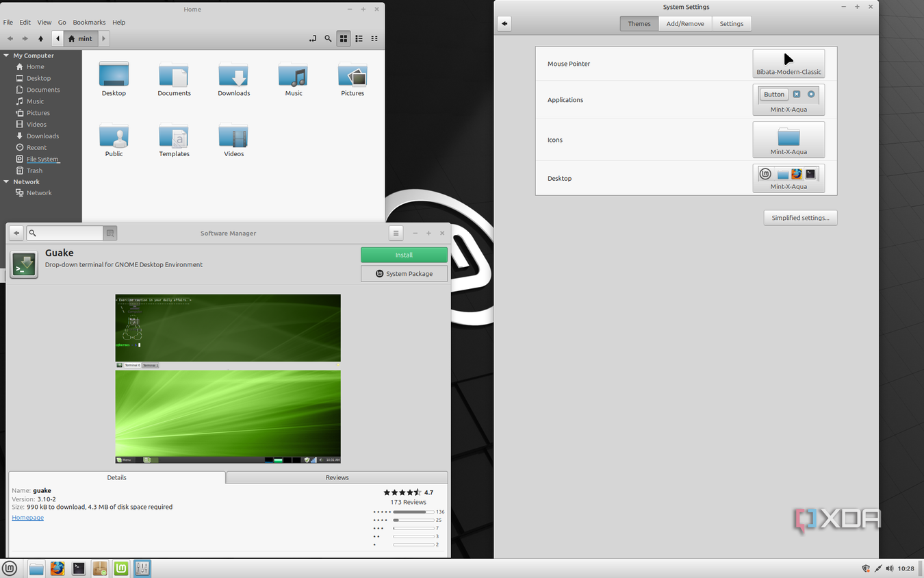The height and width of the screenshot is (578, 924).
Task: Open Software Manager hamburger menu
Action: pos(396,233)
